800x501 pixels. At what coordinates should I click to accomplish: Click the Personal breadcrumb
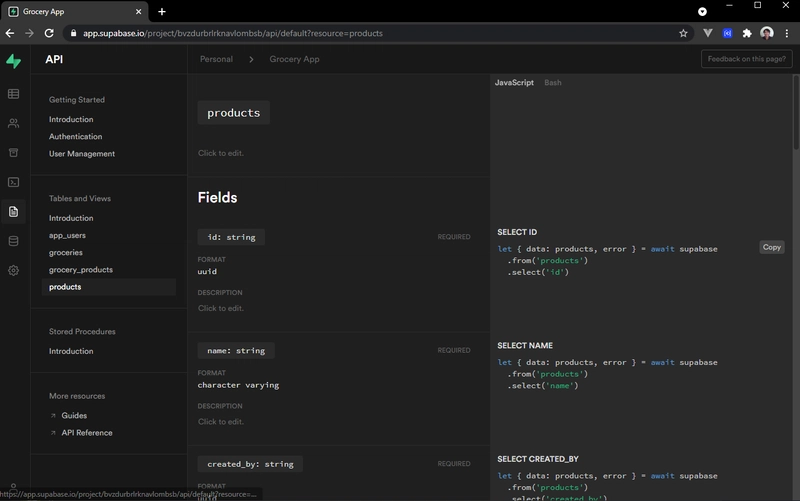(x=216, y=59)
